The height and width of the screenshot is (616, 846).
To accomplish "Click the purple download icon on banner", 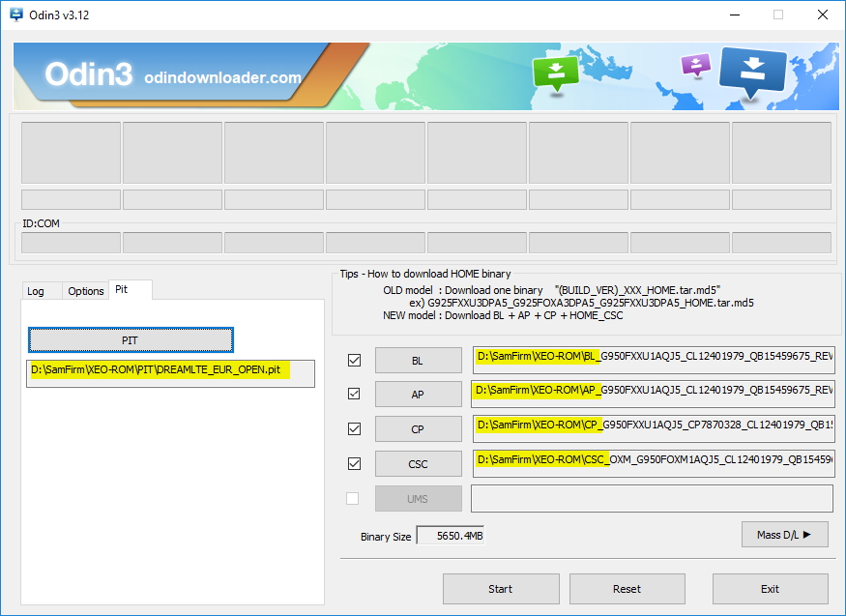I will coord(696,66).
